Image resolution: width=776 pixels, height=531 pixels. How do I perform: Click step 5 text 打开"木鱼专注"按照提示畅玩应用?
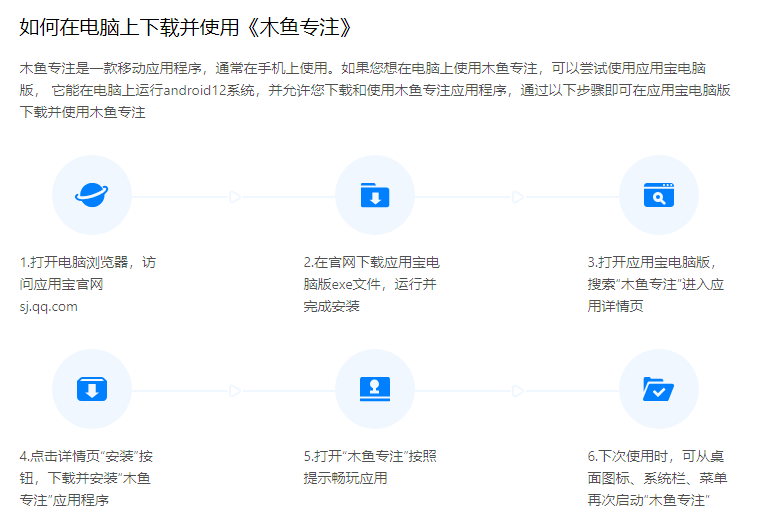click(370, 467)
